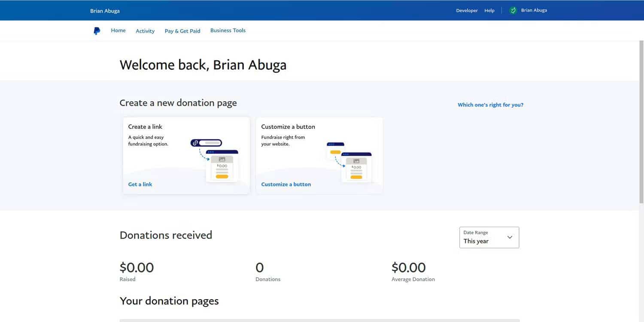644x322 pixels.
Task: Click the Brian Abuga name in the top banner
Action: coord(105,10)
